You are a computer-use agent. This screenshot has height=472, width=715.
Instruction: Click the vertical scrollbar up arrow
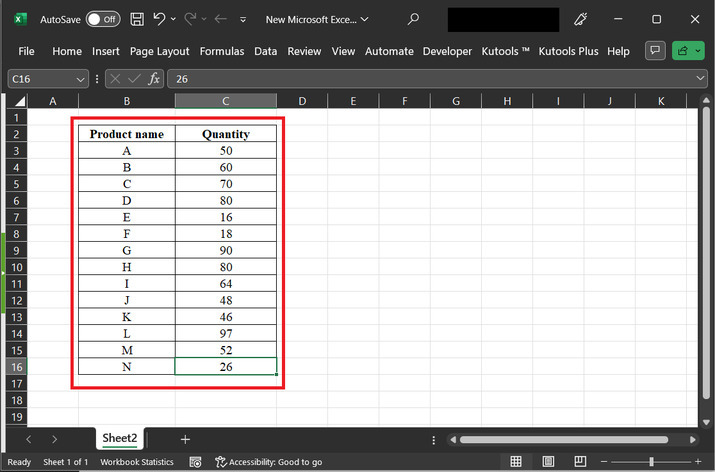coord(706,100)
